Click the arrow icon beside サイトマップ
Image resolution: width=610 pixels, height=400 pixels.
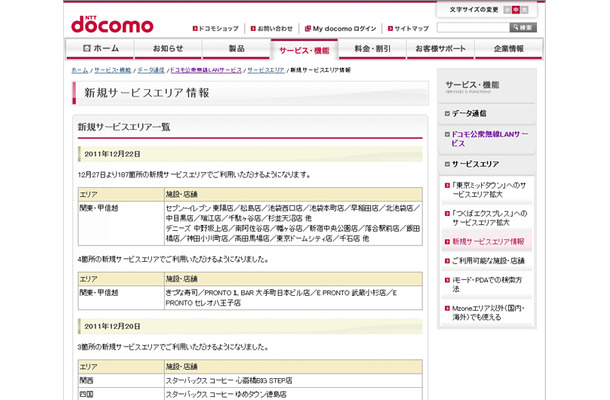click(x=390, y=28)
